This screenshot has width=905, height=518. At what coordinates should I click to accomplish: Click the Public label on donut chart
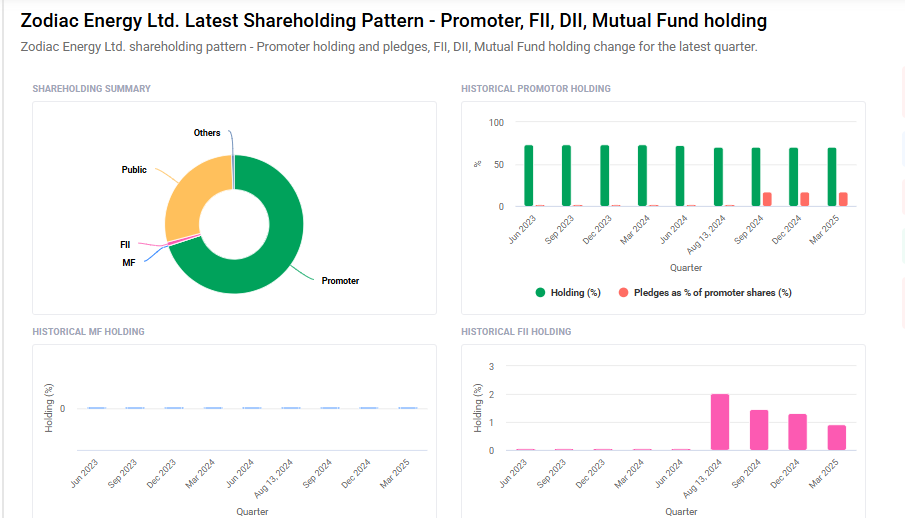coord(134,170)
